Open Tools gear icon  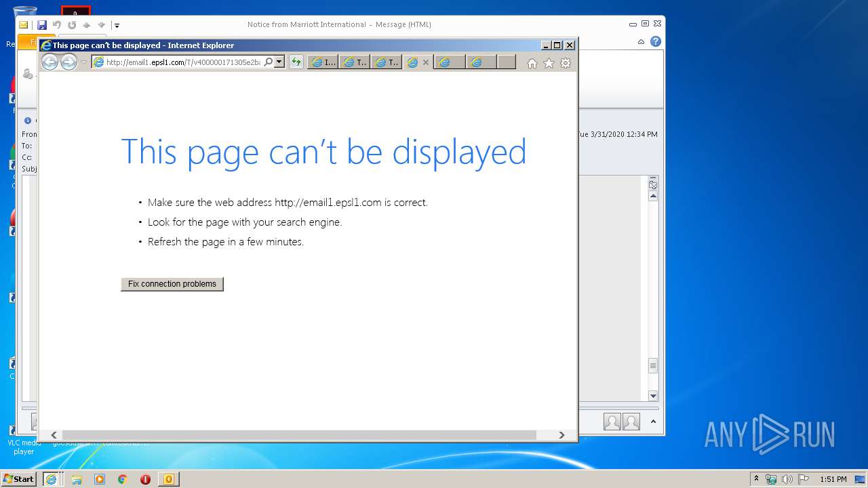(x=566, y=63)
